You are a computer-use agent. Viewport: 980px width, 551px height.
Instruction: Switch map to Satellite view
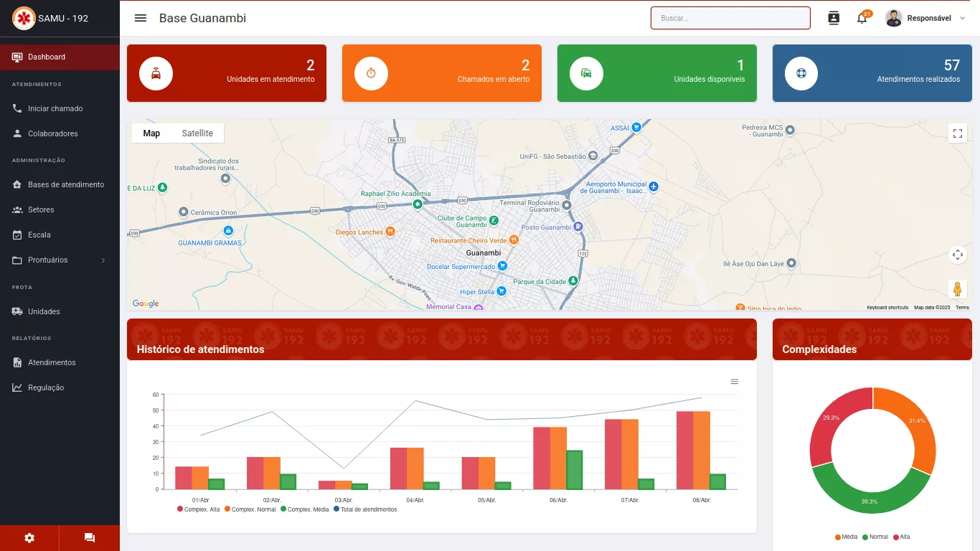(x=197, y=133)
